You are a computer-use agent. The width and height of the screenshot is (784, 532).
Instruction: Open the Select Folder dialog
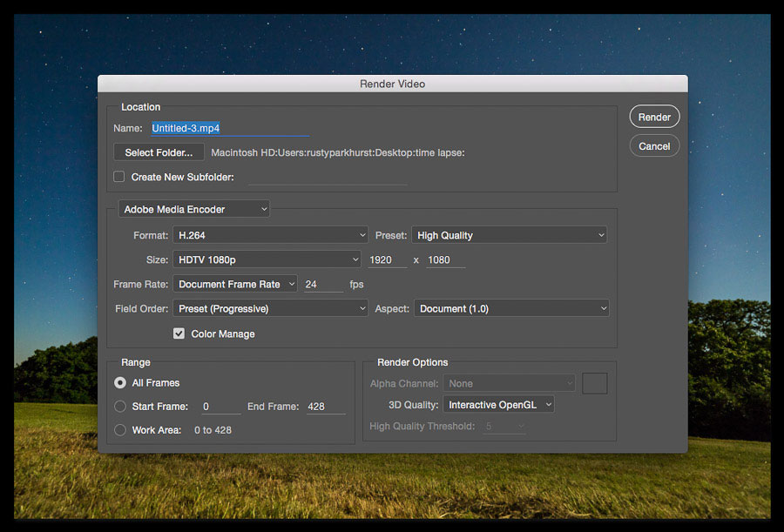(x=159, y=152)
